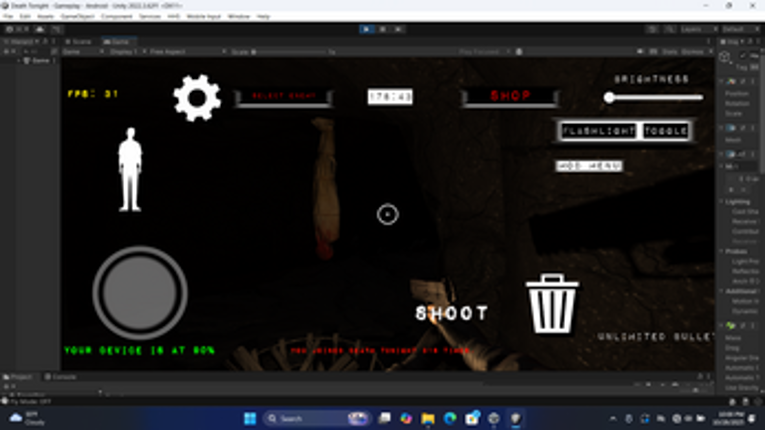765x430 pixels.
Task: Open File Explorer from taskbar
Action: pos(428,418)
